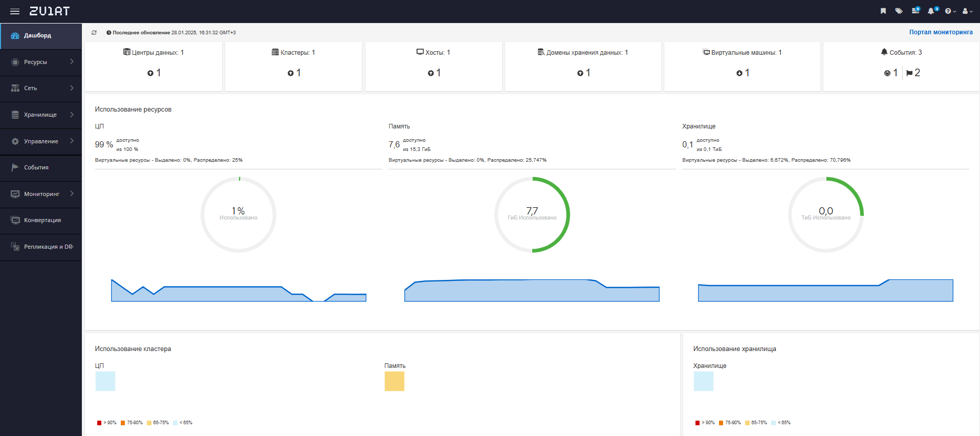This screenshot has height=436, width=980.
Task: Click up-status count under Домены хранения
Action: coord(584,73)
